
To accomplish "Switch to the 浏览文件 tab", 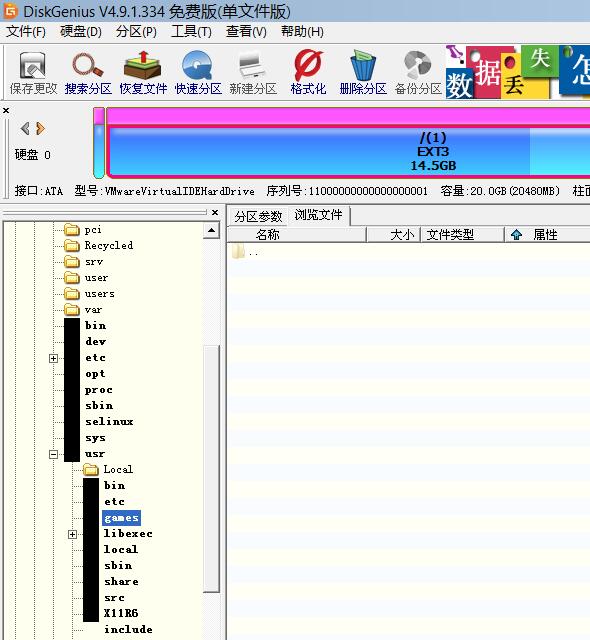I will click(x=319, y=215).
